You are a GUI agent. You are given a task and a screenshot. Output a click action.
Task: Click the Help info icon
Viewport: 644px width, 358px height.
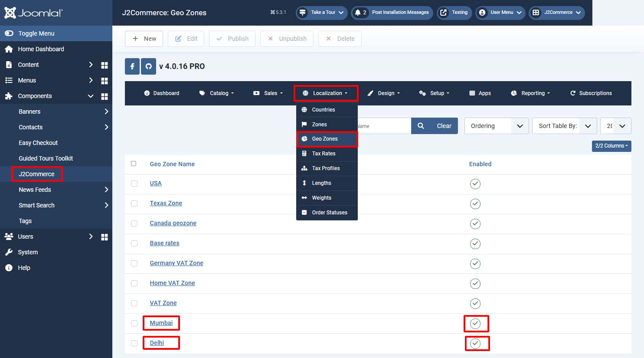9,268
